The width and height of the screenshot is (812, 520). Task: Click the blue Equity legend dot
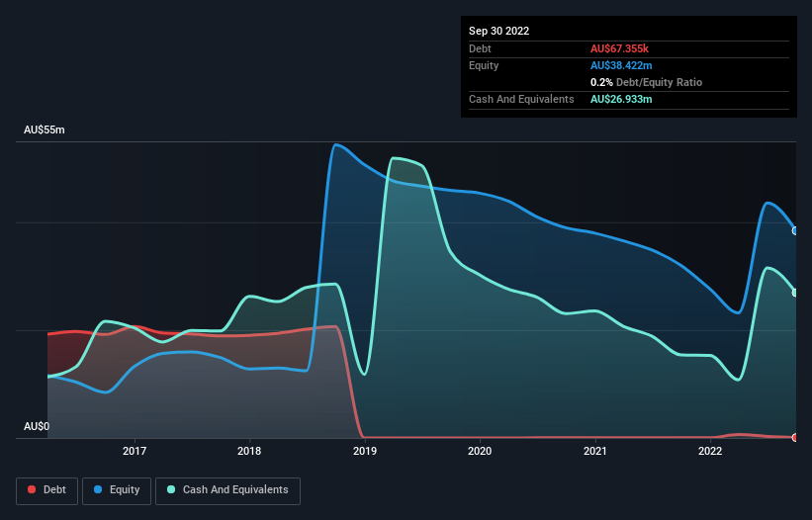pyautogui.click(x=98, y=489)
